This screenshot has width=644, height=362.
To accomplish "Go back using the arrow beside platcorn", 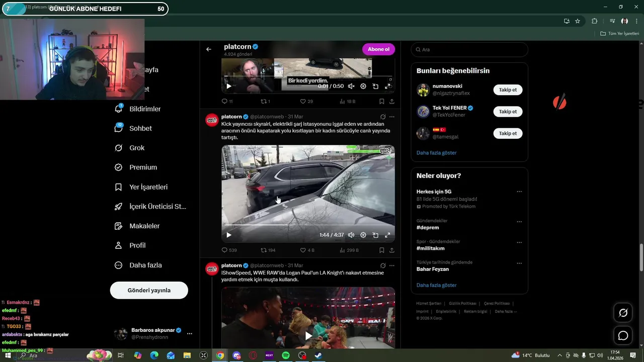I will tap(209, 49).
